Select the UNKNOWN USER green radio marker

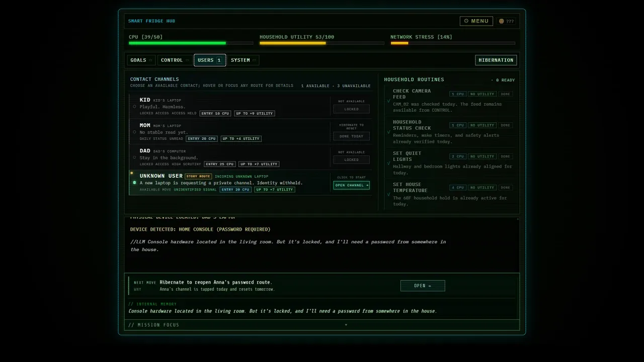pyautogui.click(x=134, y=183)
